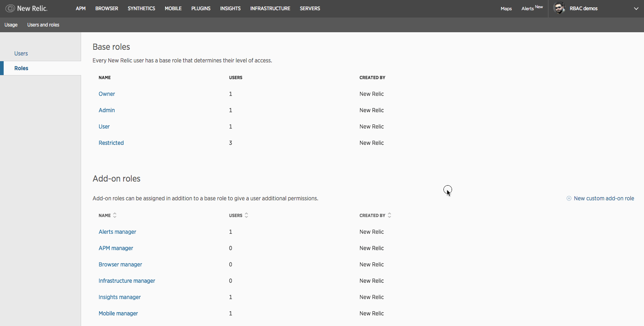The image size is (644, 326).
Task: Click base roles USERS header
Action: click(x=236, y=78)
